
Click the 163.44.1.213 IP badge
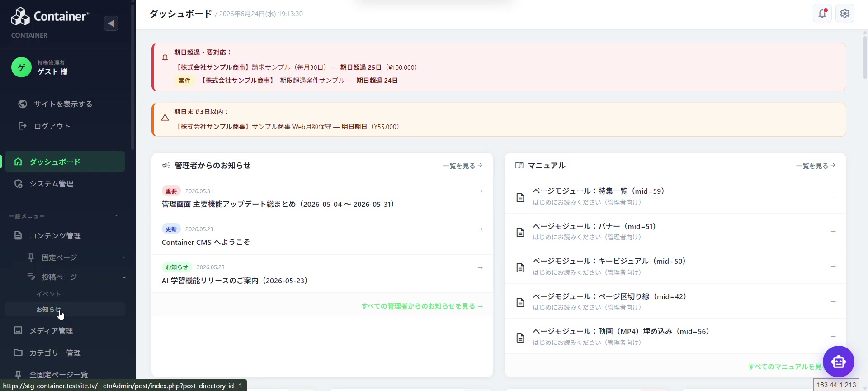coord(836,385)
